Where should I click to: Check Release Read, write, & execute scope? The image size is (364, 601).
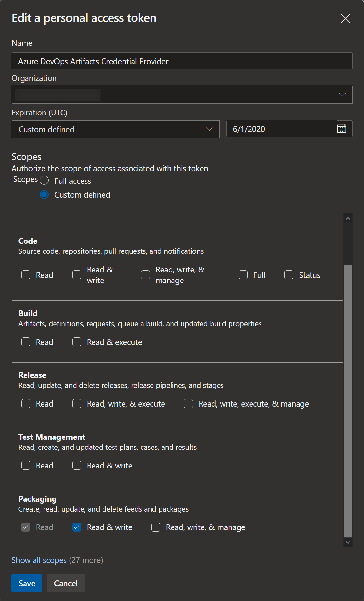[77, 404]
